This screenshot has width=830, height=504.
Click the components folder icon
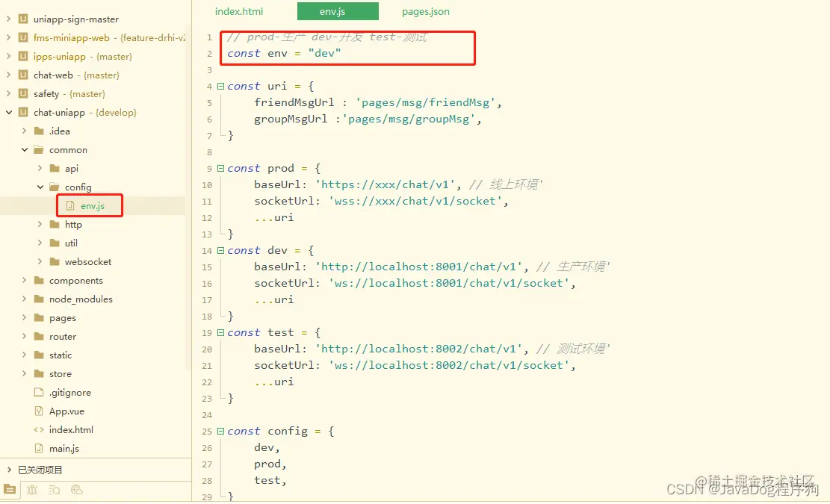[39, 280]
